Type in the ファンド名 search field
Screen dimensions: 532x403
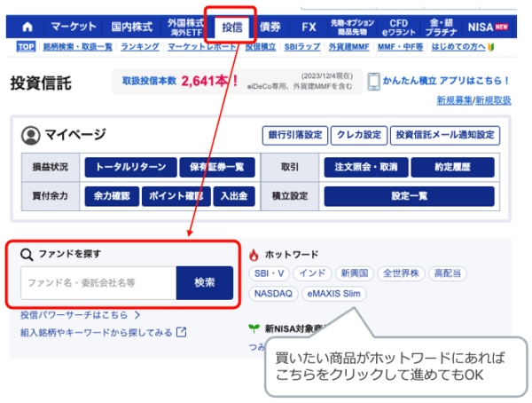[x=98, y=282]
